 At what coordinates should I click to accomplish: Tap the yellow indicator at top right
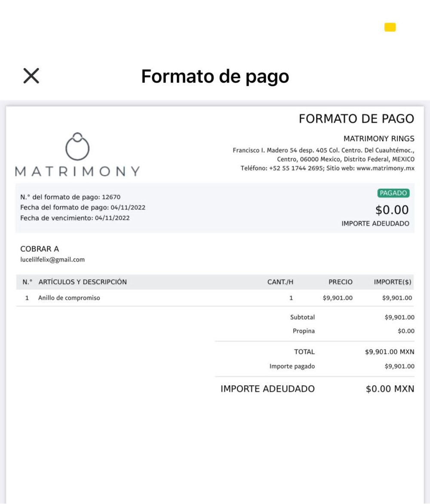pos(390,27)
